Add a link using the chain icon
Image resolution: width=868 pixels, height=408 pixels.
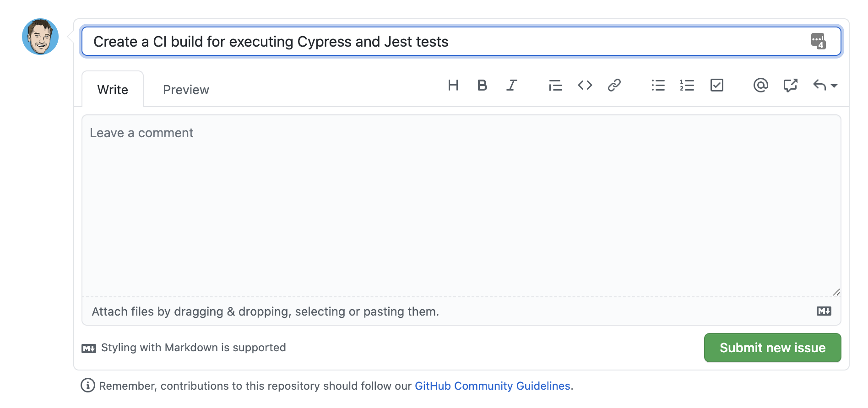pos(614,85)
